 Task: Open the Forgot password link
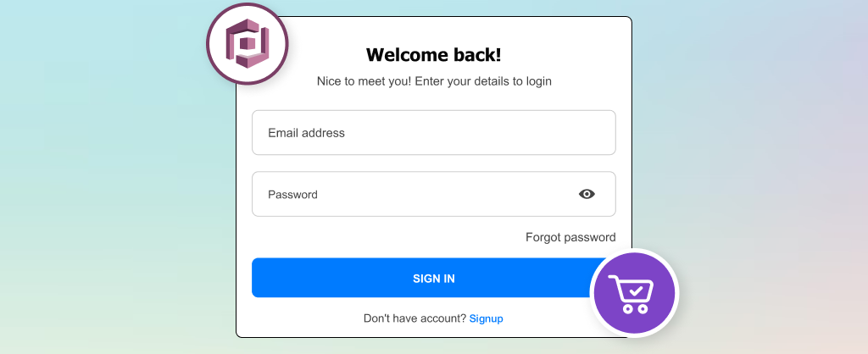570,237
